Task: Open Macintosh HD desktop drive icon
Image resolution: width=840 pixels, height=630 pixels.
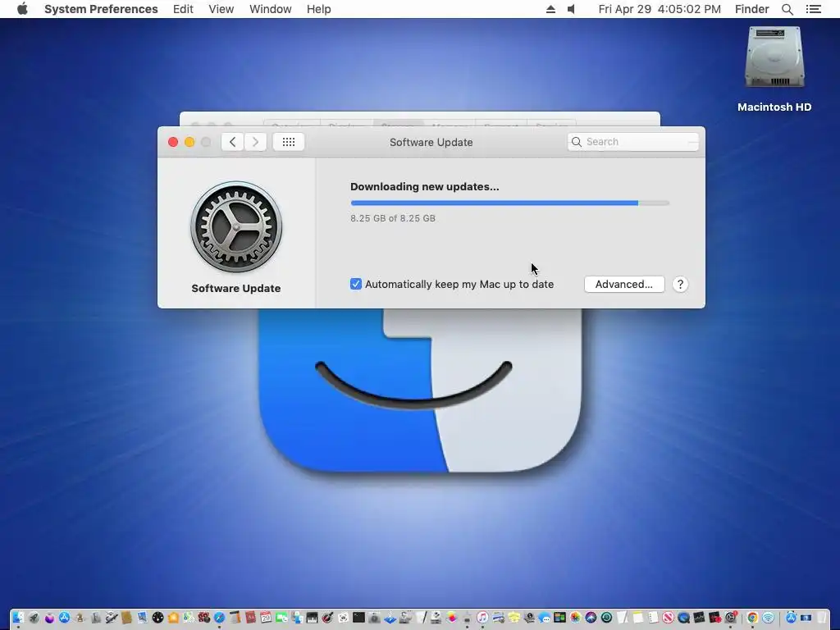Action: point(774,57)
